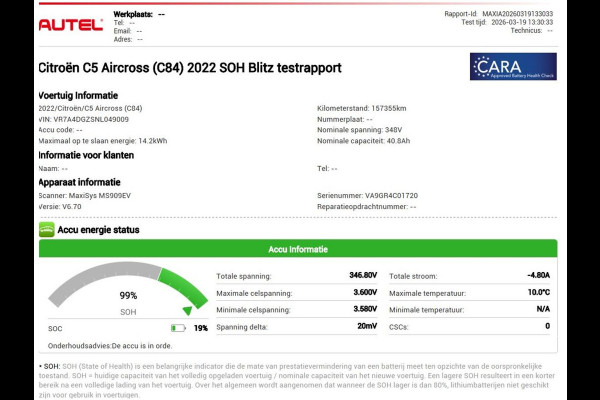The image size is (600, 400).
Task: Click the Reparatieopdrachtnummer line
Action: pos(367,207)
